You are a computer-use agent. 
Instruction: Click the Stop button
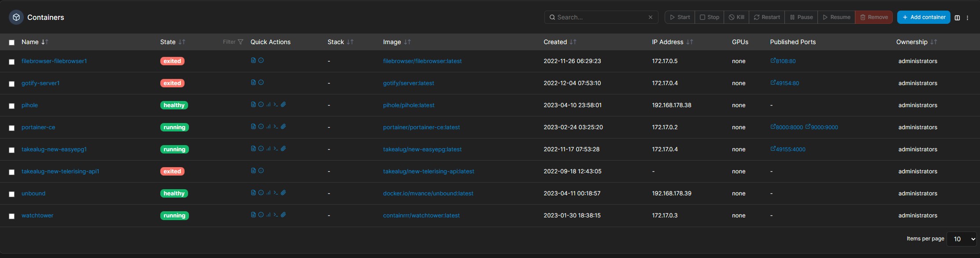[709, 17]
